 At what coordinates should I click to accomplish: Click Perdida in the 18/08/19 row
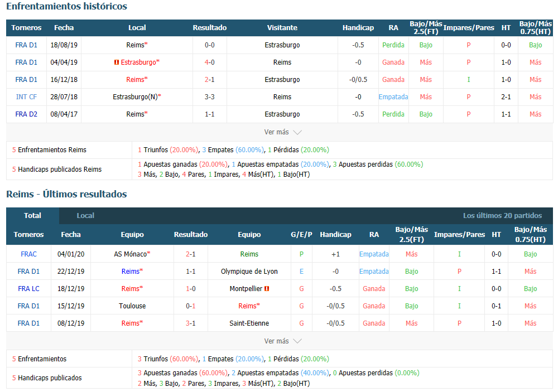[393, 45]
